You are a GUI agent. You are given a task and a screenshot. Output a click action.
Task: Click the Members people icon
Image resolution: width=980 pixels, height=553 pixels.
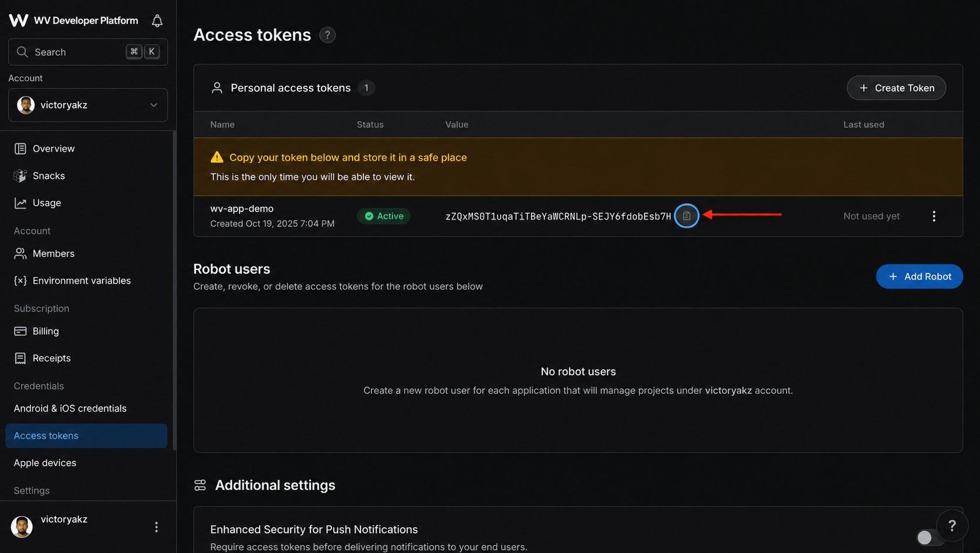tap(20, 254)
